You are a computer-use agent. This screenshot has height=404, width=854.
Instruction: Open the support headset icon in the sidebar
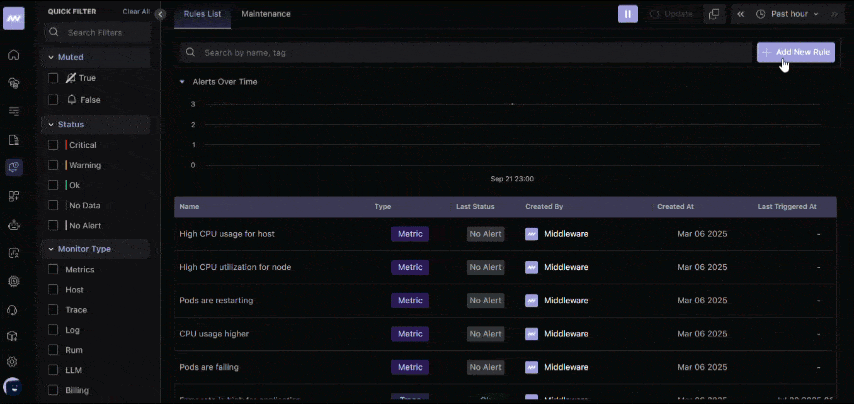14,309
